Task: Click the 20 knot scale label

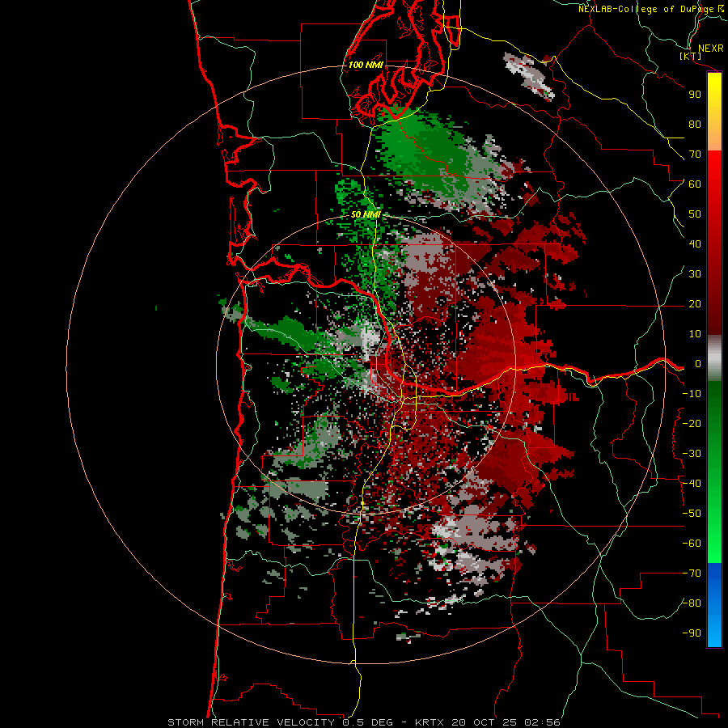Action: 695,304
